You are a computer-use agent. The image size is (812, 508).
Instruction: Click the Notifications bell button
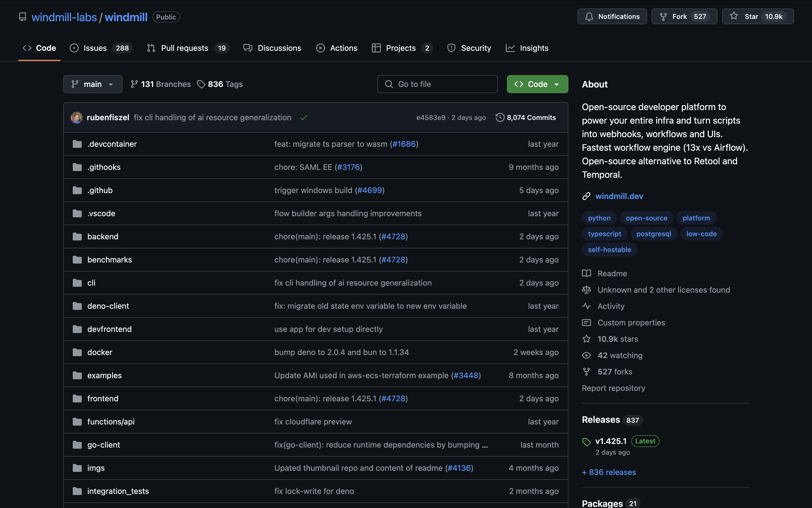point(612,16)
